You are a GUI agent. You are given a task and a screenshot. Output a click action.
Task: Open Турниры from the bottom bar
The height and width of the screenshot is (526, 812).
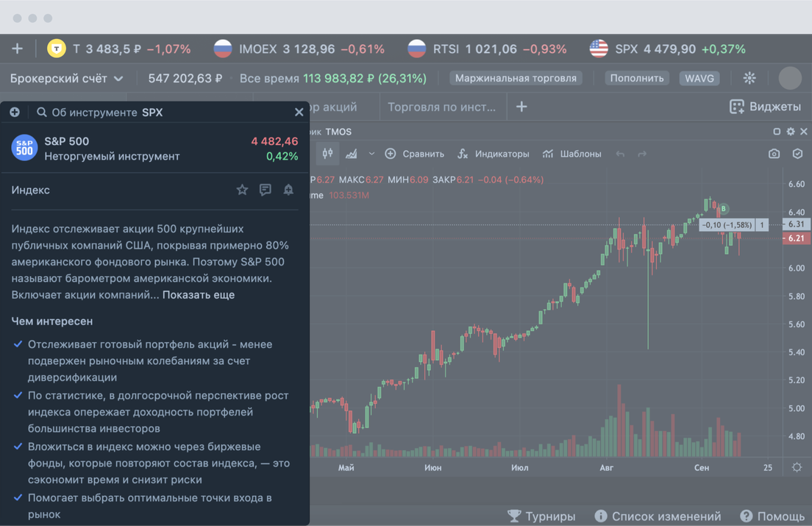pyautogui.click(x=541, y=516)
